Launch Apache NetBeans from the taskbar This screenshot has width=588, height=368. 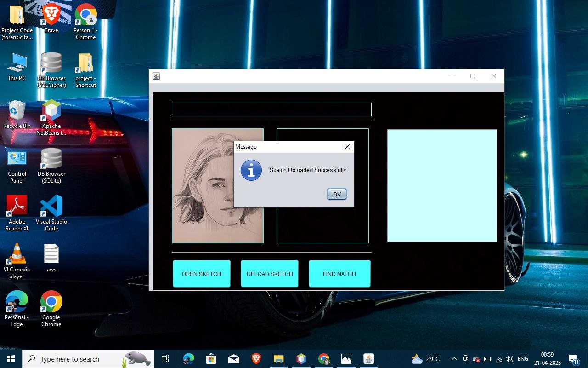(x=301, y=359)
